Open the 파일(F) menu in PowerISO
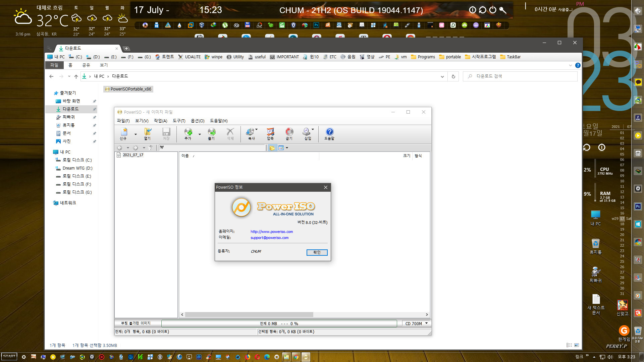 (123, 121)
